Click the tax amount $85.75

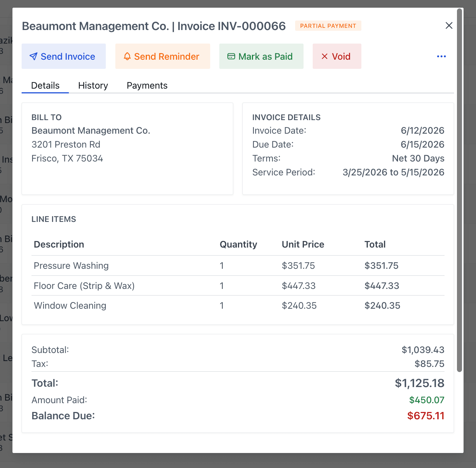tap(429, 364)
